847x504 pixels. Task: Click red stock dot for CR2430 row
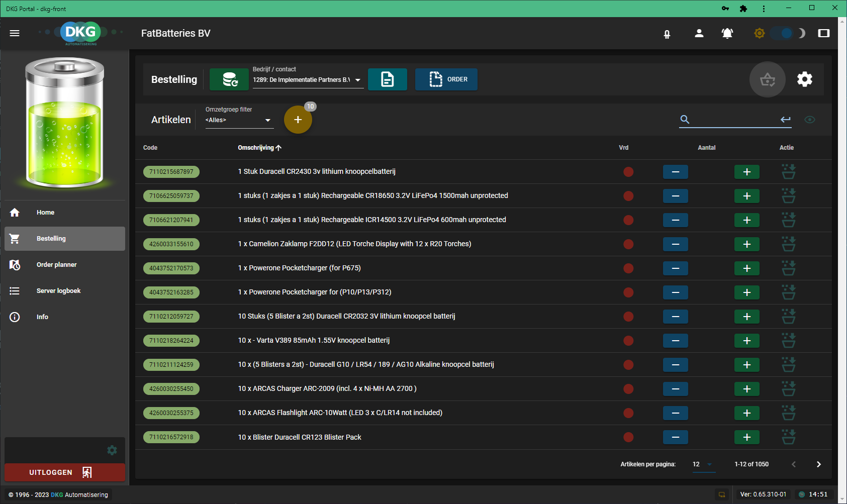click(x=628, y=172)
